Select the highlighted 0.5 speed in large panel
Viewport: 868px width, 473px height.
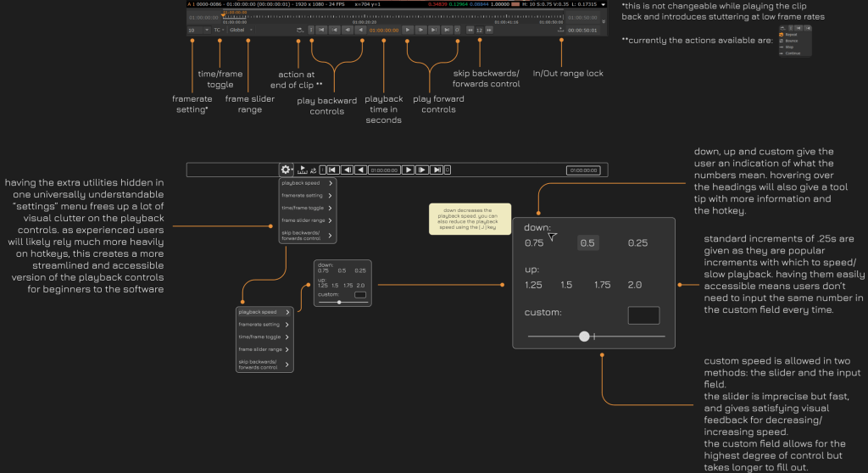point(588,243)
